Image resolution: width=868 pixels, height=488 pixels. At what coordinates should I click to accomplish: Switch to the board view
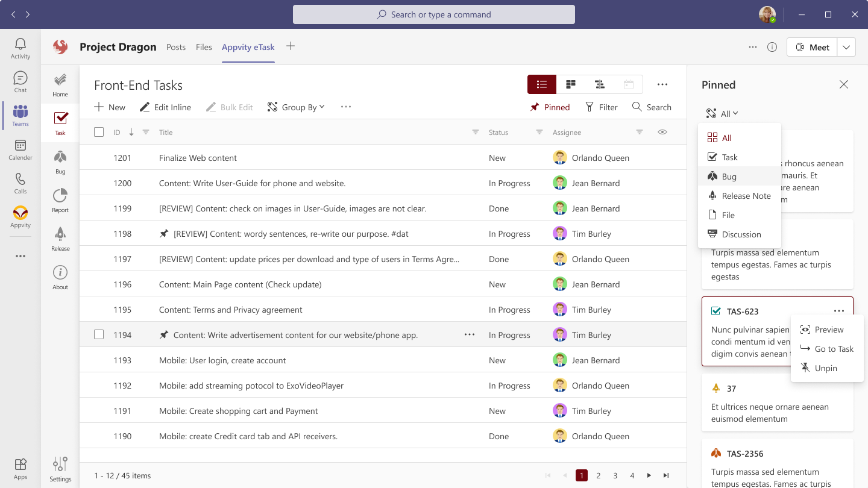click(x=571, y=84)
